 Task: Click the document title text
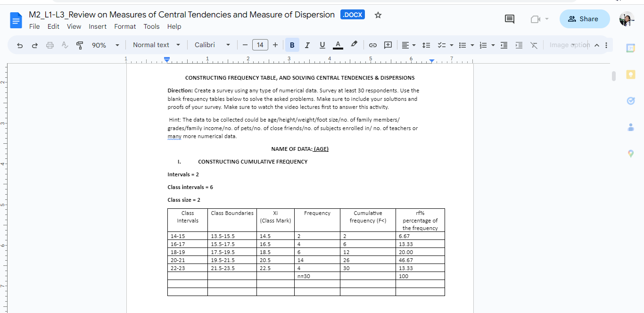click(182, 15)
